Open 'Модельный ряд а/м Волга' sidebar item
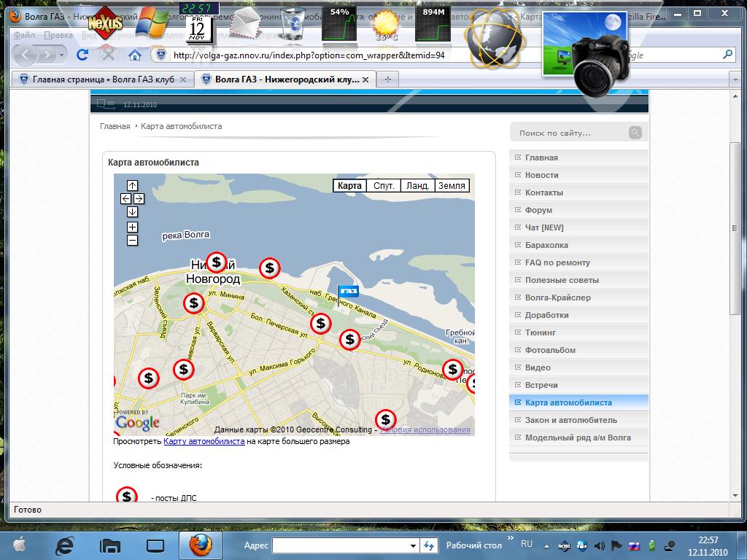 [578, 437]
